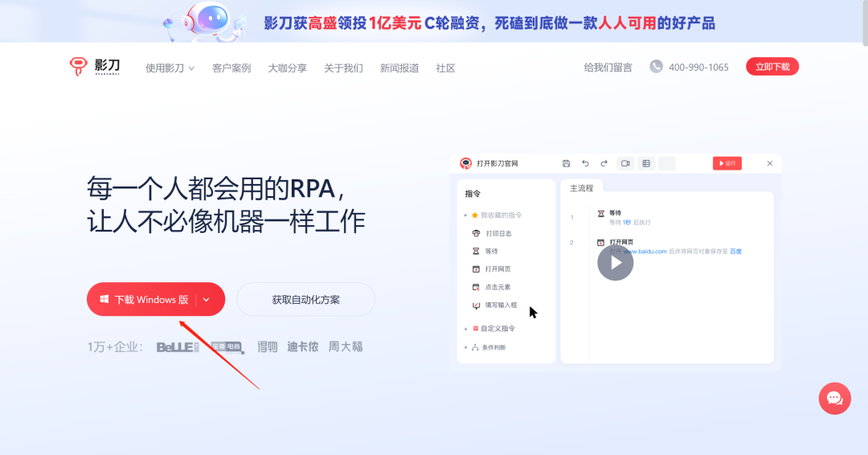Screen dimensions: 868x455
Task: Select 打印日志 command
Action: coord(498,234)
